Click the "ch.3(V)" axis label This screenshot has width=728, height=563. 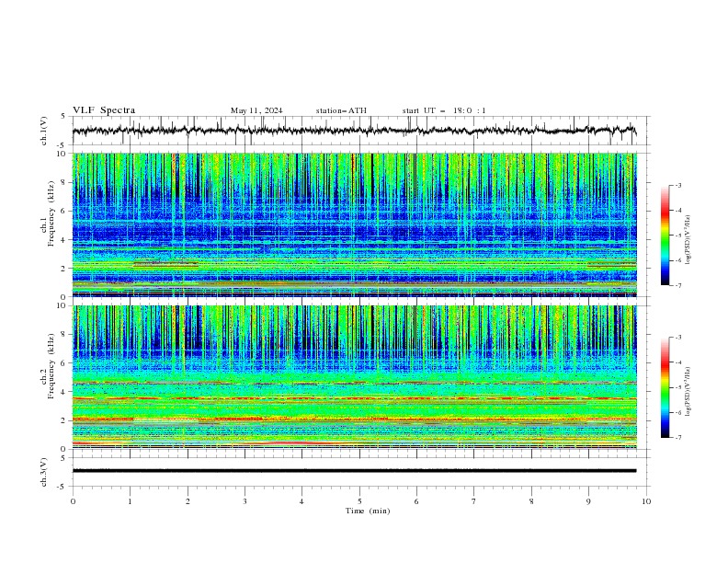(44, 472)
